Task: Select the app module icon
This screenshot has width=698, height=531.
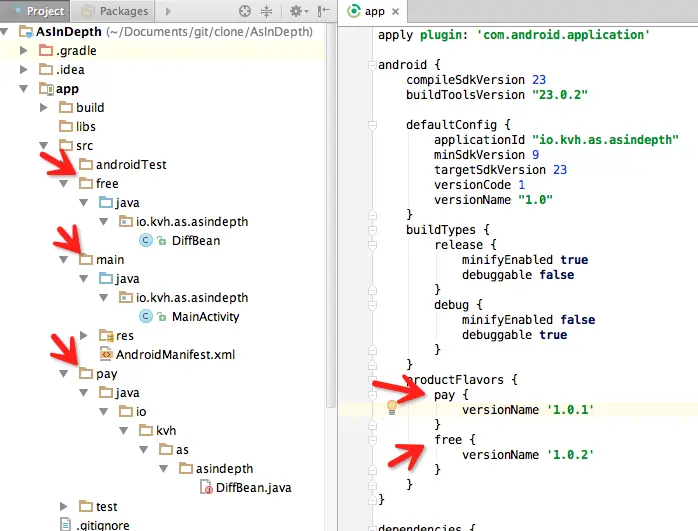Action: tap(46, 89)
